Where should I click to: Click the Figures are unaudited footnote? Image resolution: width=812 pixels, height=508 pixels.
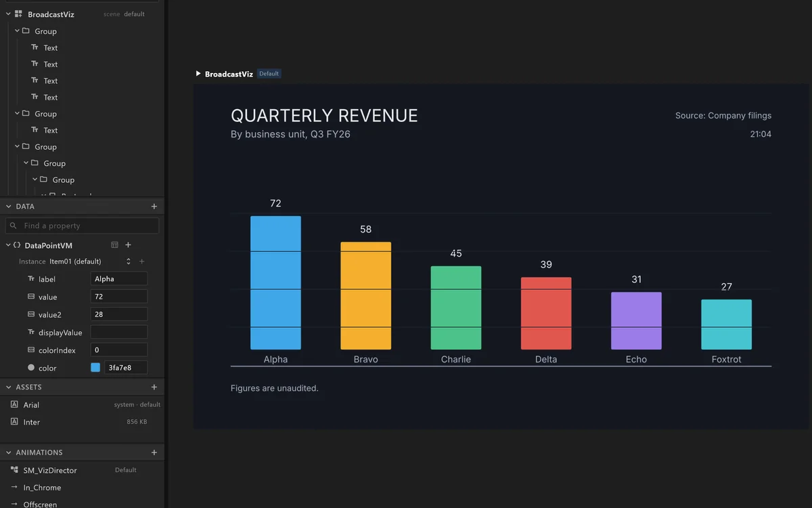pos(275,388)
